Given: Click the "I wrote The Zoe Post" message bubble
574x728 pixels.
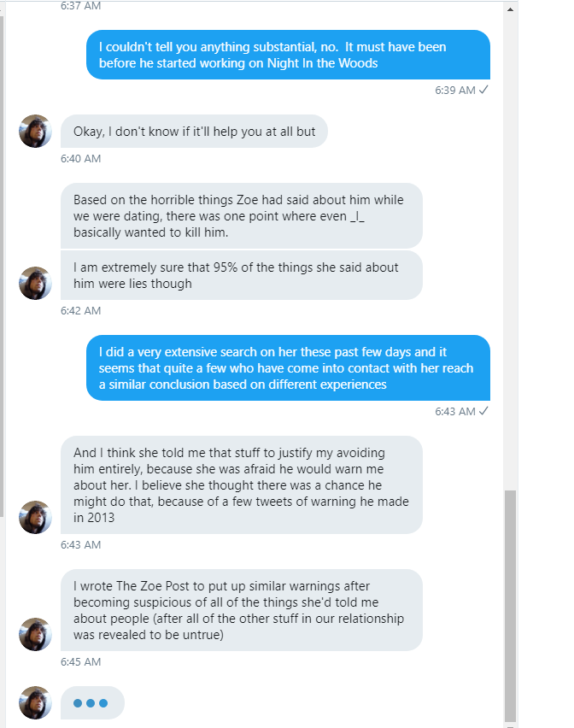Looking at the screenshot, I should pyautogui.click(x=241, y=610).
